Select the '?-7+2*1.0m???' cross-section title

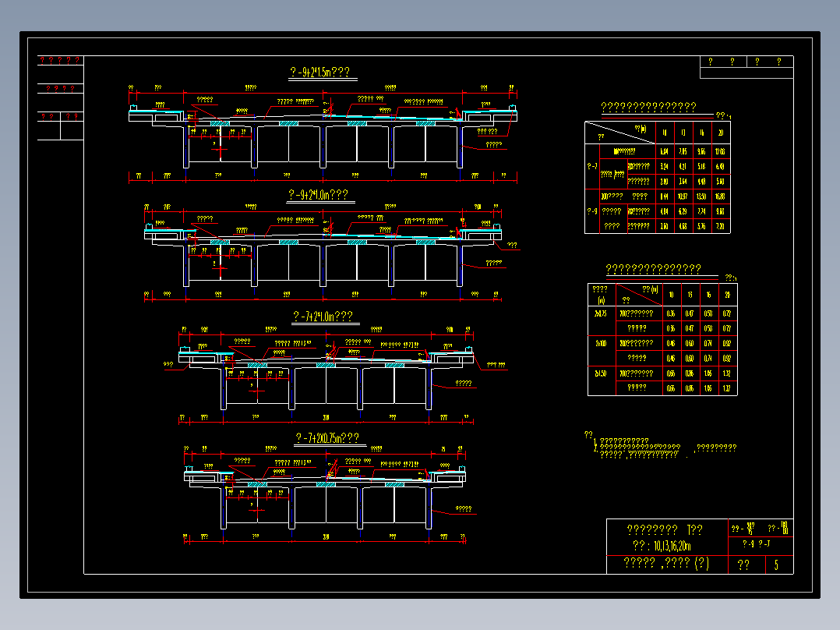[323, 317]
